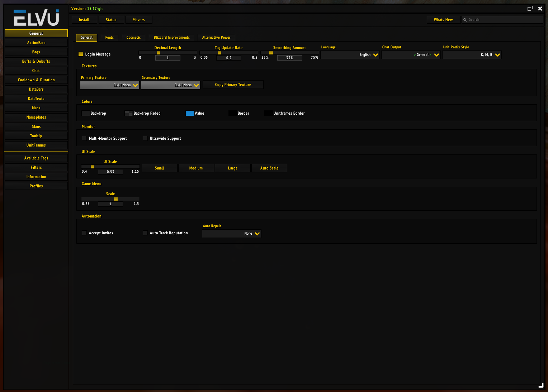Enable Accept Invites checkbox
Image resolution: width=548 pixels, height=392 pixels.
(x=84, y=233)
